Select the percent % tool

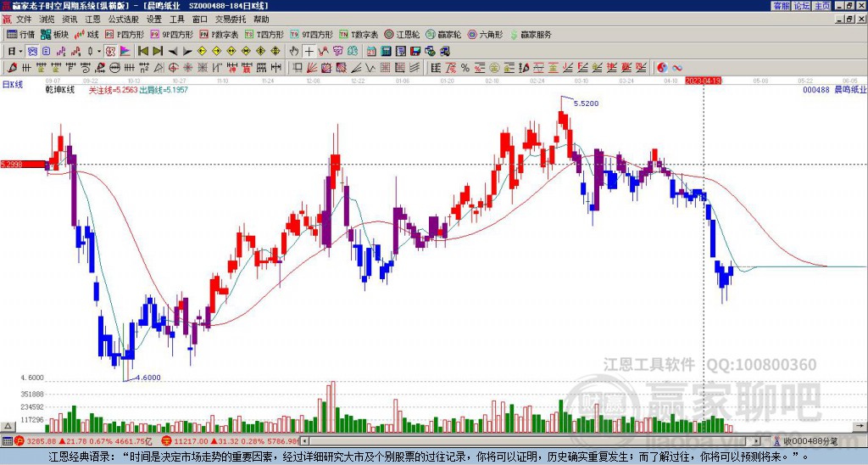click(465, 68)
